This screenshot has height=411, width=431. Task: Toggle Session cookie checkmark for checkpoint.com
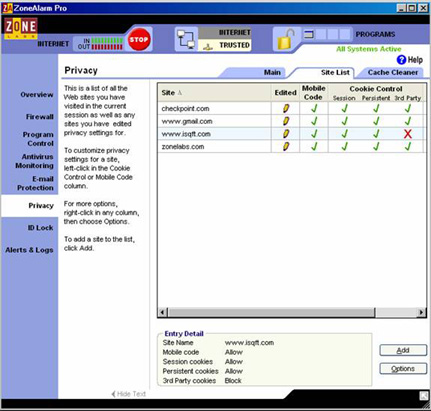[345, 108]
